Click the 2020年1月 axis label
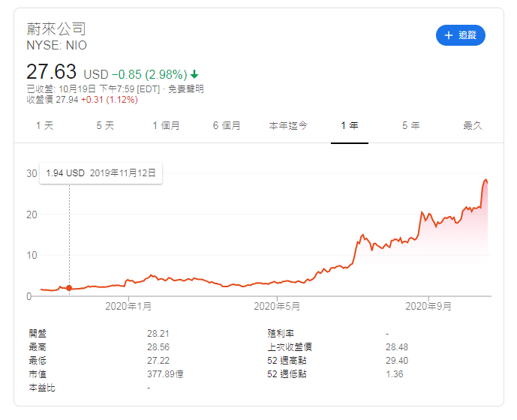 pos(128,306)
